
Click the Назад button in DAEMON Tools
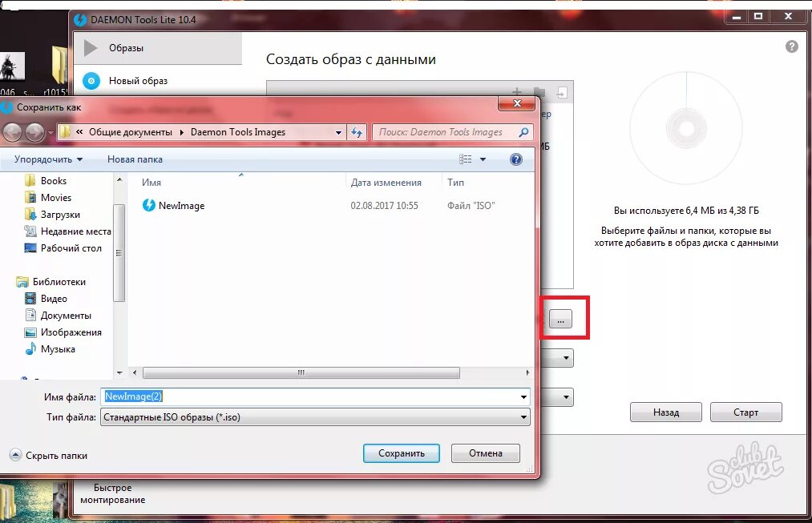[x=666, y=412]
